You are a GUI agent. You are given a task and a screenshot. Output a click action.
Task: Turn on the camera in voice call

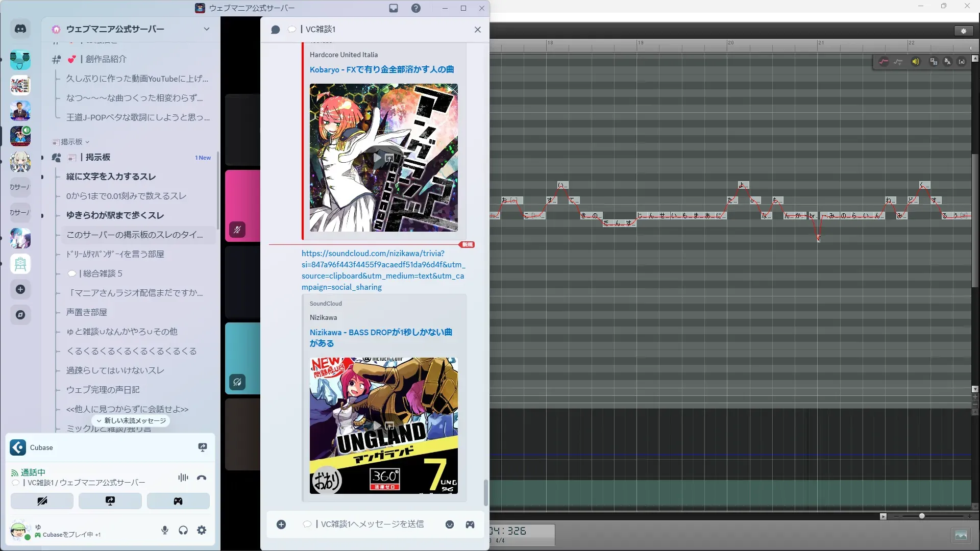point(42,501)
